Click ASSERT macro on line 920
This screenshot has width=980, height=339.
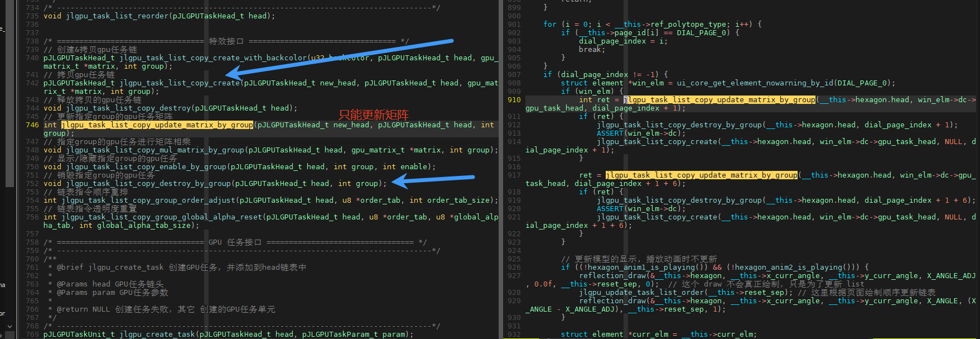tap(610, 209)
